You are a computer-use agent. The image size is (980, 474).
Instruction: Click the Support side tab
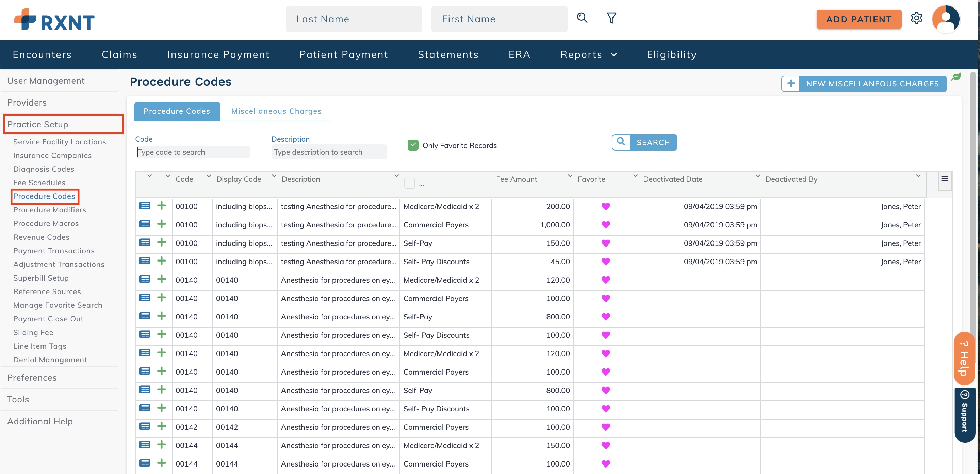(x=964, y=415)
